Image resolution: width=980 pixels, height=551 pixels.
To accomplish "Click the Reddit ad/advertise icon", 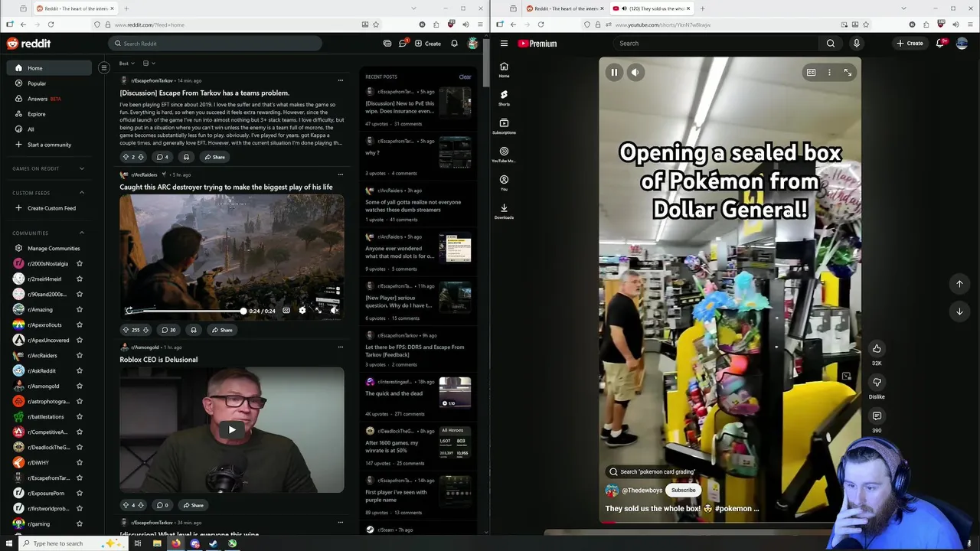I will pyautogui.click(x=387, y=44).
